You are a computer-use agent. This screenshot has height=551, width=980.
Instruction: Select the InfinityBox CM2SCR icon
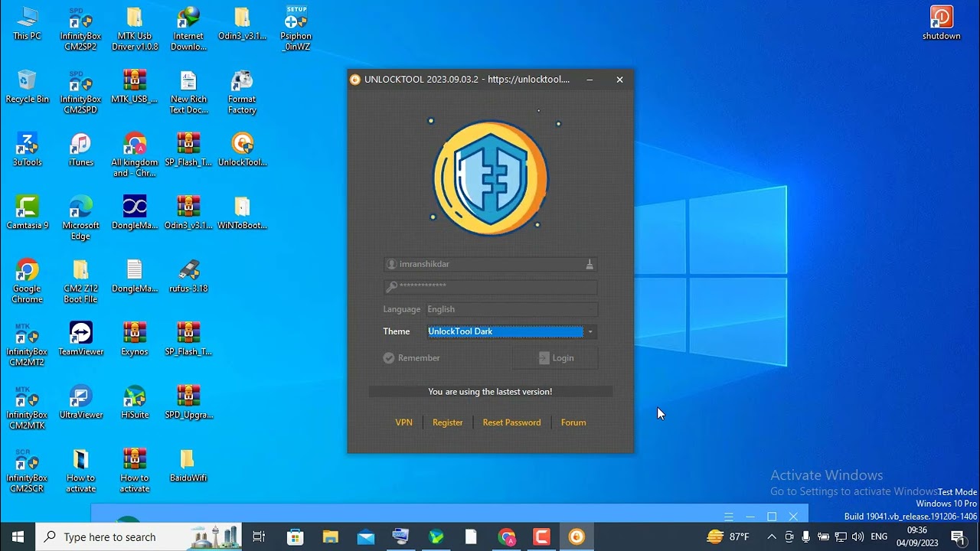click(27, 470)
